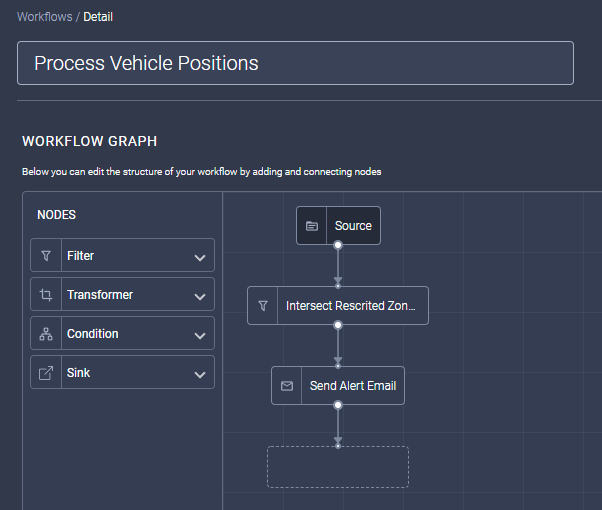Click the envelope icon on Send Alert Email

(287, 386)
